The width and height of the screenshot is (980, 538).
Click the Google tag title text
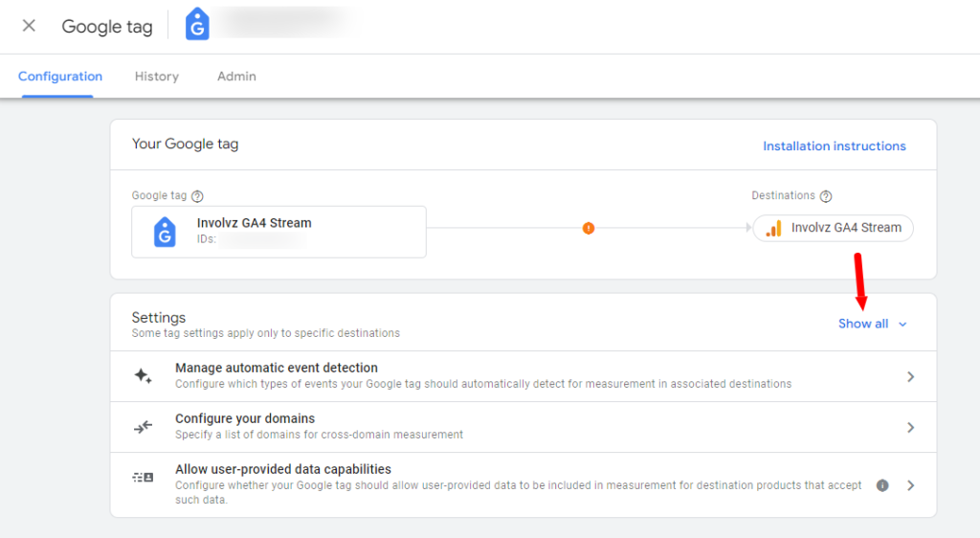107,26
